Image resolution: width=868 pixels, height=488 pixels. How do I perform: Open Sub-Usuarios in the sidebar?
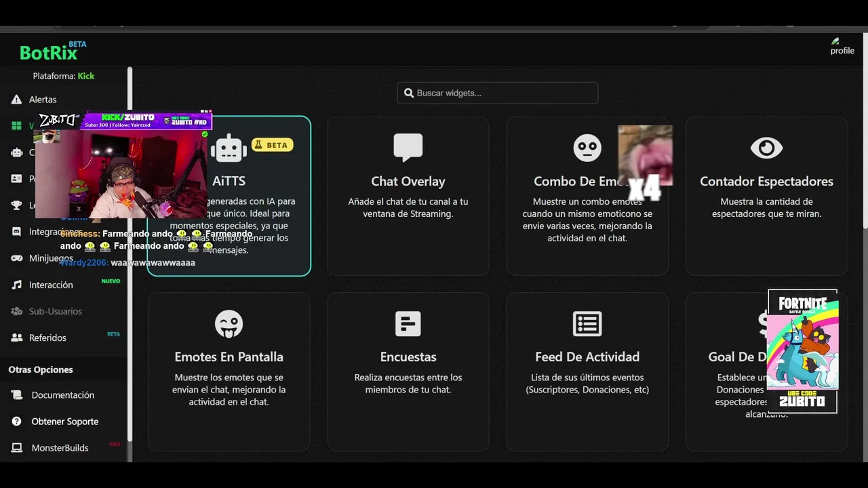[56, 311]
